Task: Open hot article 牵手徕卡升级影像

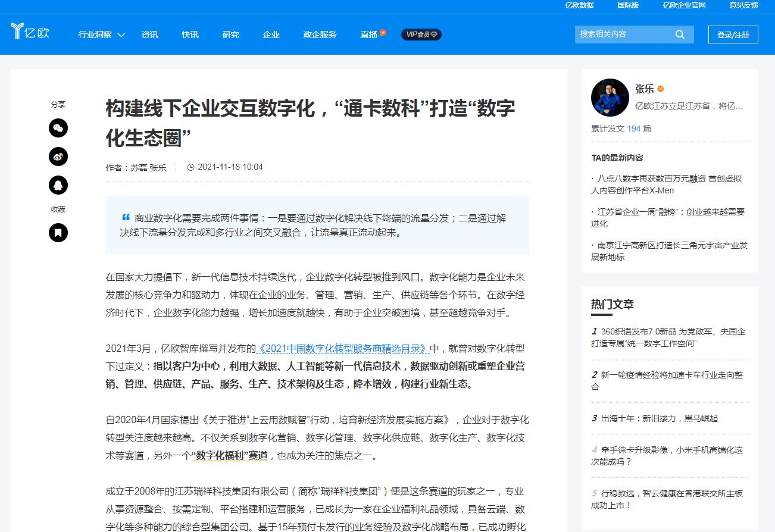Action: coord(667,456)
